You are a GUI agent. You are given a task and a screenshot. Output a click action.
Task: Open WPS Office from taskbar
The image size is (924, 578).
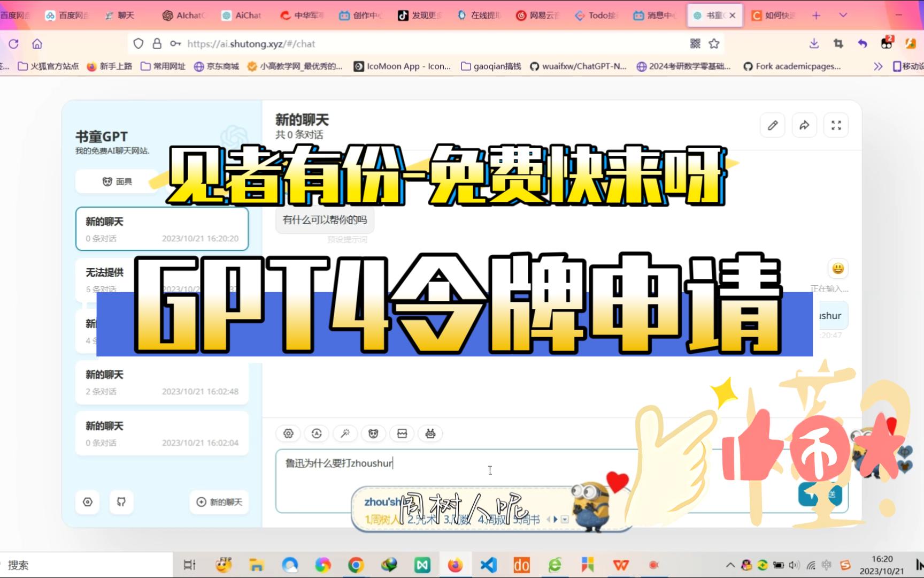point(621,565)
